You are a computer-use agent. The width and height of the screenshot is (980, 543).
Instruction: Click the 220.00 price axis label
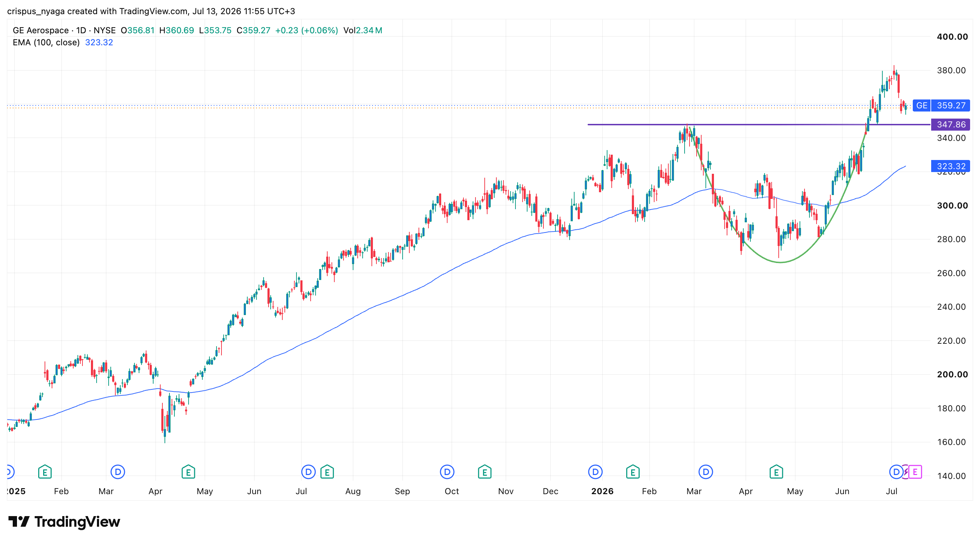(951, 341)
